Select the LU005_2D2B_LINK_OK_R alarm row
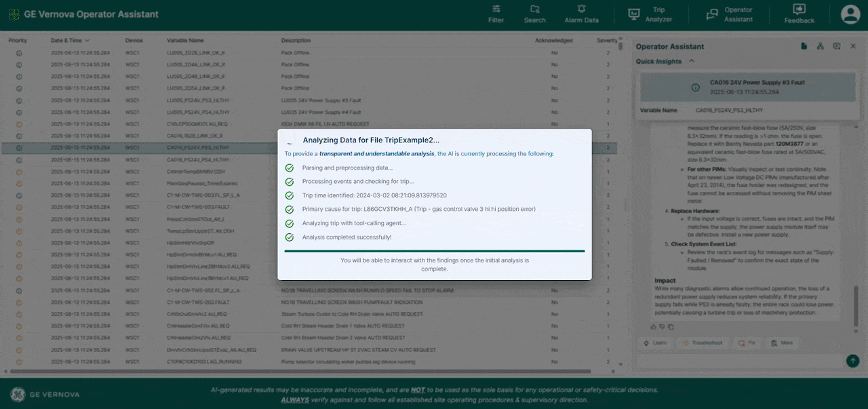The height and width of the screenshot is (409, 868). (x=309, y=52)
